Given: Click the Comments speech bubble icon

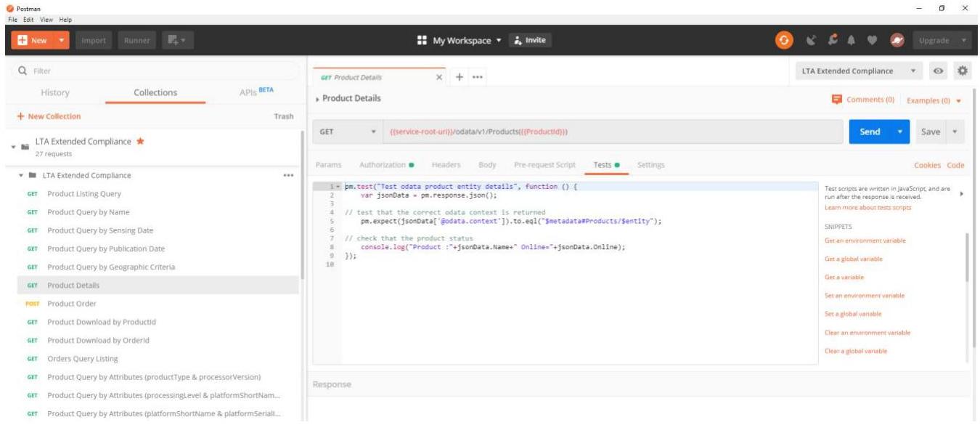Looking at the screenshot, I should 837,99.
